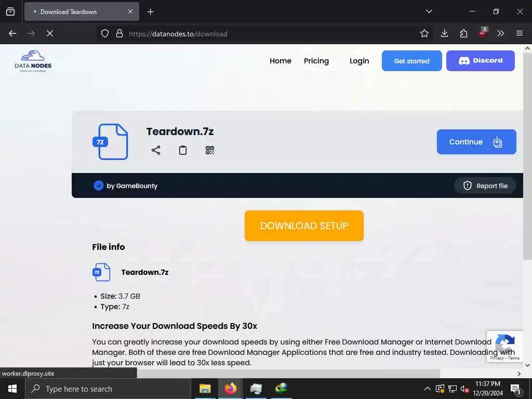Click the tracking protection shield icon
Image resolution: width=532 pixels, height=399 pixels.
105,33
